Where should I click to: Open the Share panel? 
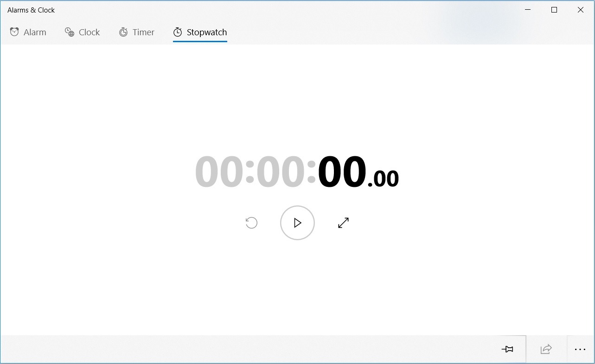coord(546,349)
